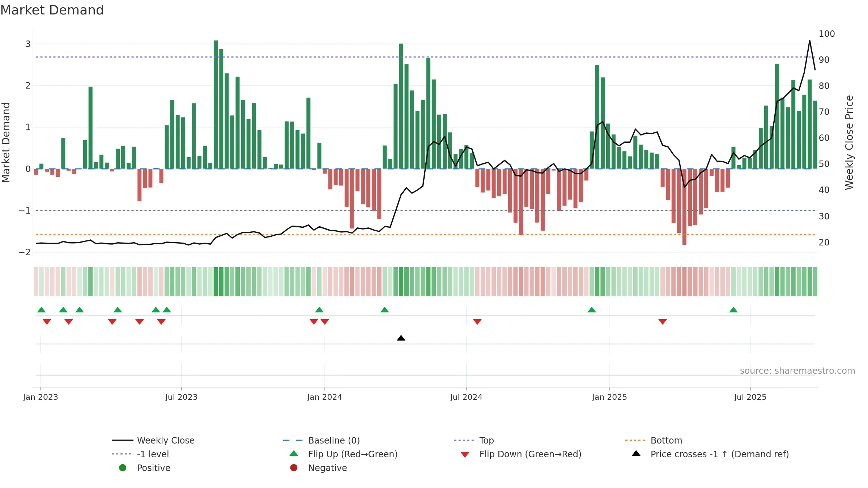
Task: Click the red circle Negative legend marker
Action: click(294, 468)
